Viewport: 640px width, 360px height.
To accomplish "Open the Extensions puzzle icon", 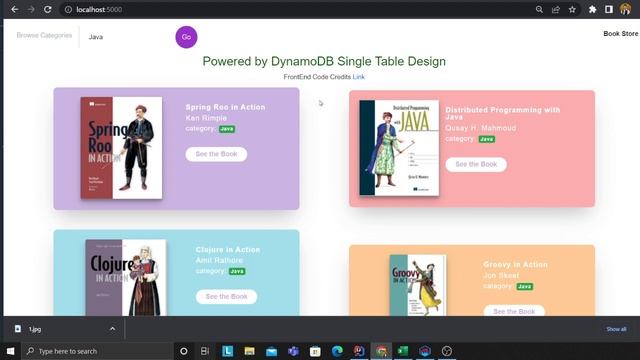I will coord(592,9).
